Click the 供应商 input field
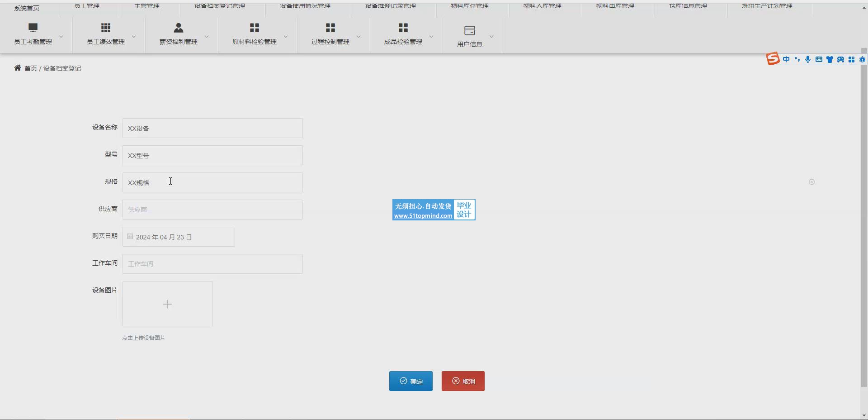The image size is (868, 420). click(212, 210)
